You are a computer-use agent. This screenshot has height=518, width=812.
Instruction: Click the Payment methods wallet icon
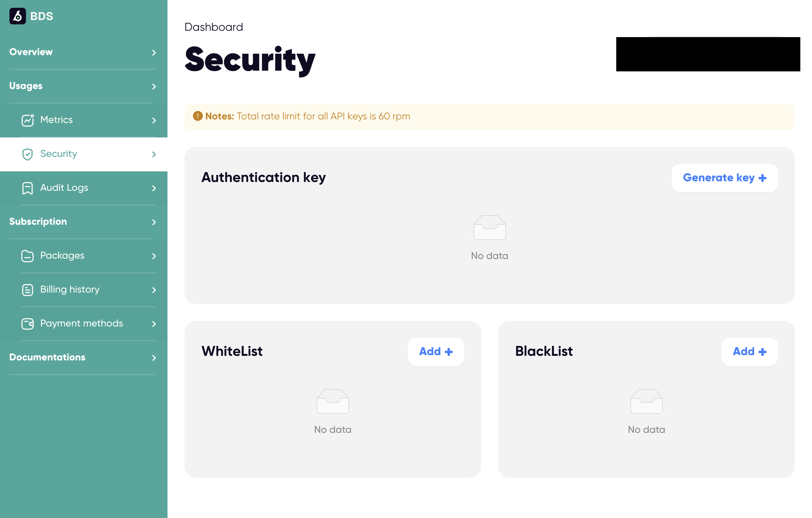28,324
